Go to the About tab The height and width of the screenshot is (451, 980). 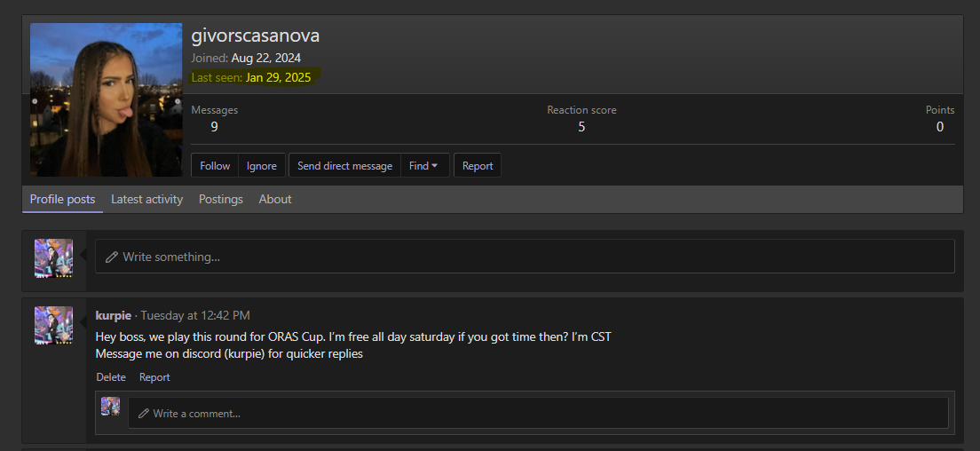point(275,199)
